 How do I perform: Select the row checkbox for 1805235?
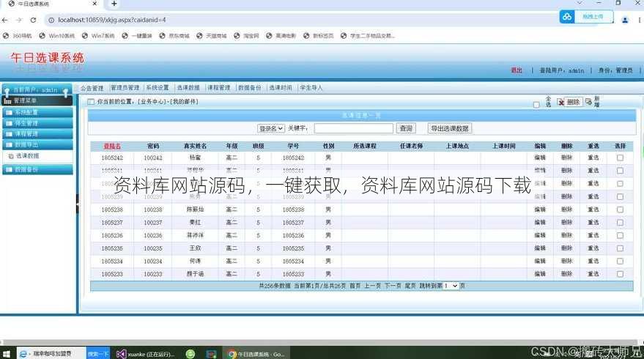point(620,248)
